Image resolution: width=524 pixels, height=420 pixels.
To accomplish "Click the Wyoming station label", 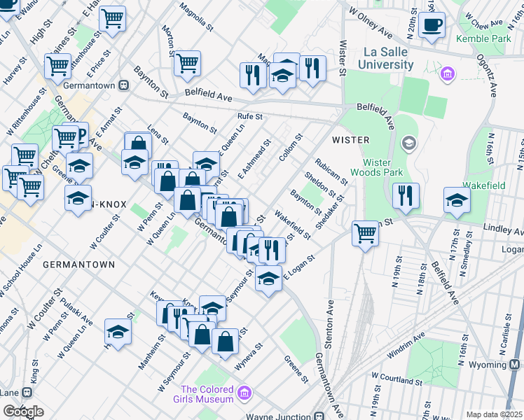I will 488,365.
